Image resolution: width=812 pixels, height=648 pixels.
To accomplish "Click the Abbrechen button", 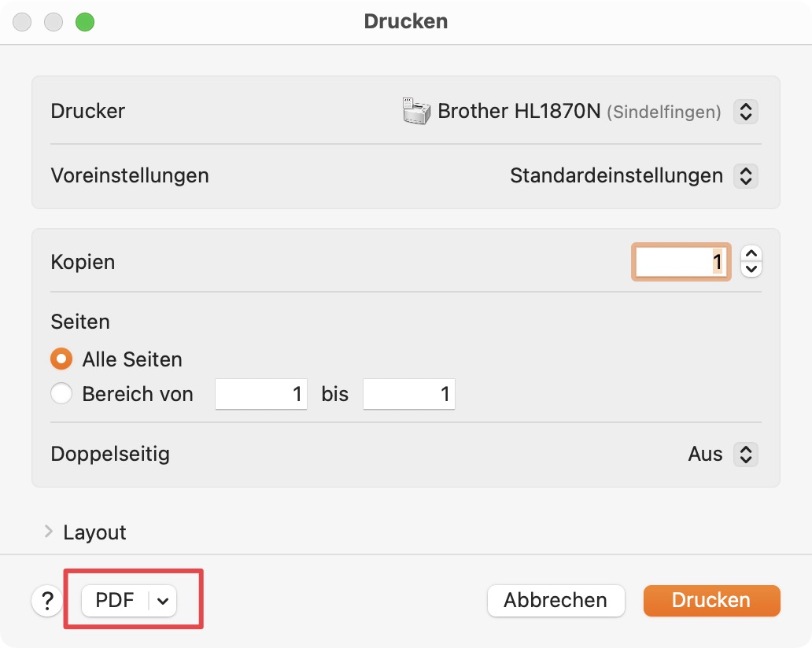I will click(555, 600).
